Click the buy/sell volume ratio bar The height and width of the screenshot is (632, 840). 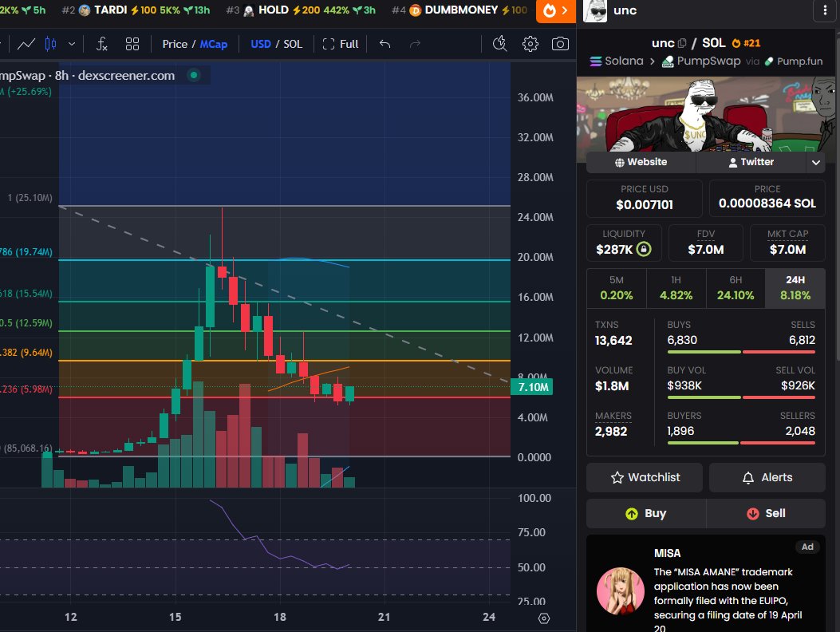pyautogui.click(x=741, y=397)
